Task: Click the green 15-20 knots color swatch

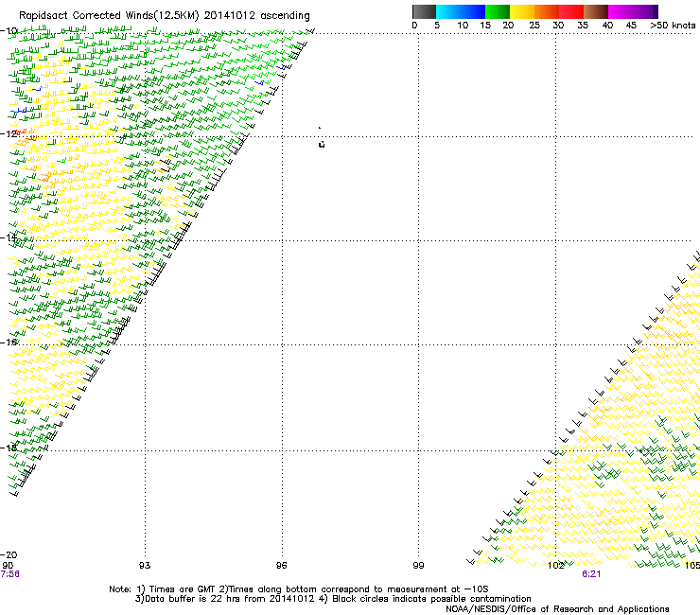Action: (498, 11)
